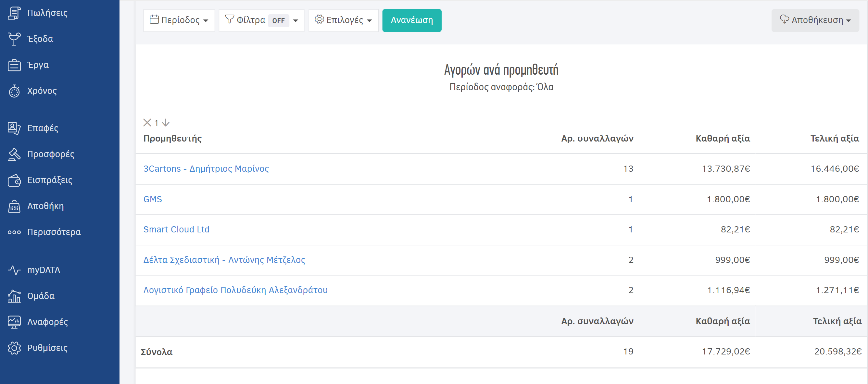Select the Αναφορές presentation icon
The image size is (868, 384).
coord(14,322)
